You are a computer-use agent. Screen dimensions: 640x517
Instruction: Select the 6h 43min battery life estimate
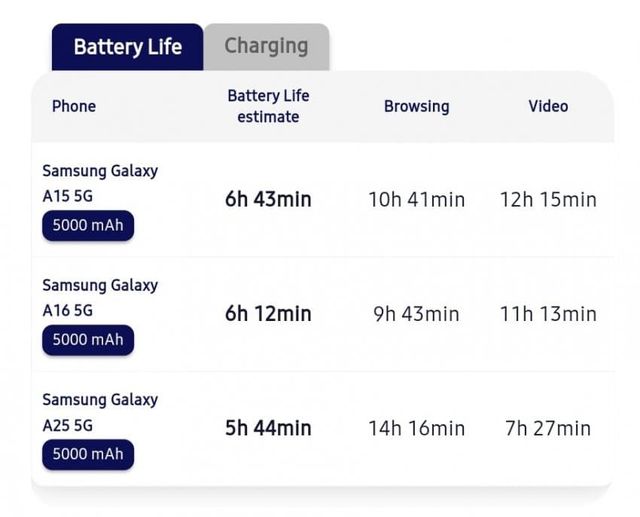point(268,200)
